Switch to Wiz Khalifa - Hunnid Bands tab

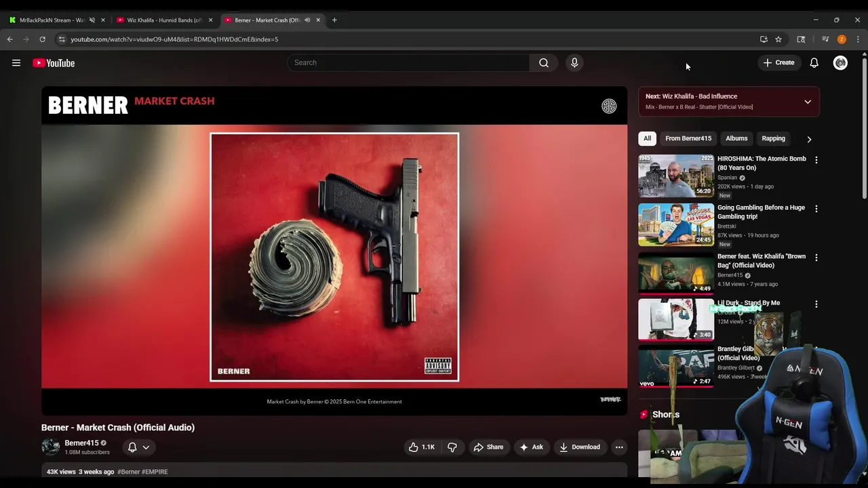point(165,20)
